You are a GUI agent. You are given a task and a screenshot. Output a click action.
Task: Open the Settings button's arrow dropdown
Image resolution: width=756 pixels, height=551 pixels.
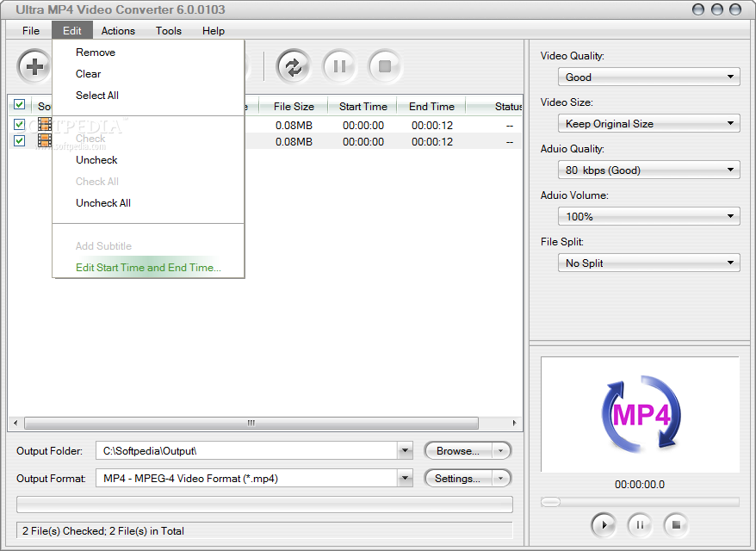click(501, 478)
